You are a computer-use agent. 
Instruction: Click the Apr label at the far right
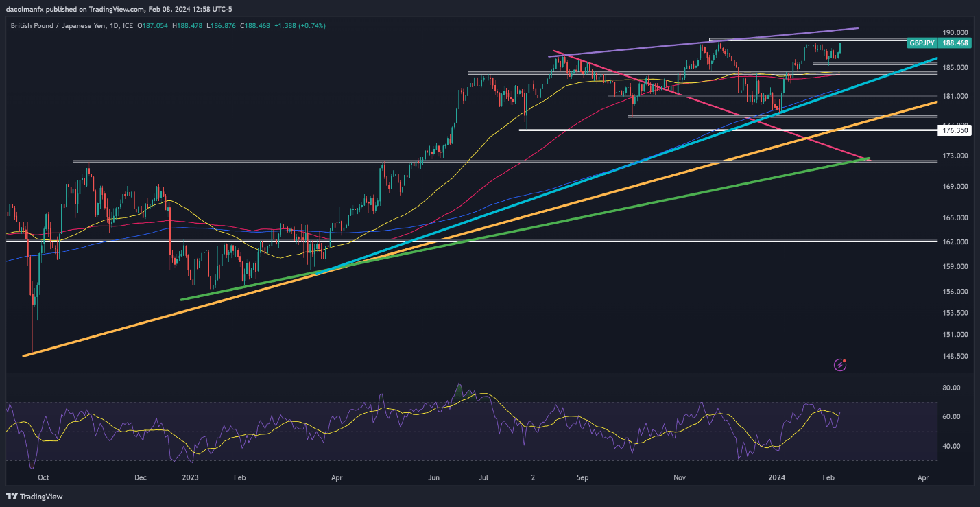tap(922, 476)
